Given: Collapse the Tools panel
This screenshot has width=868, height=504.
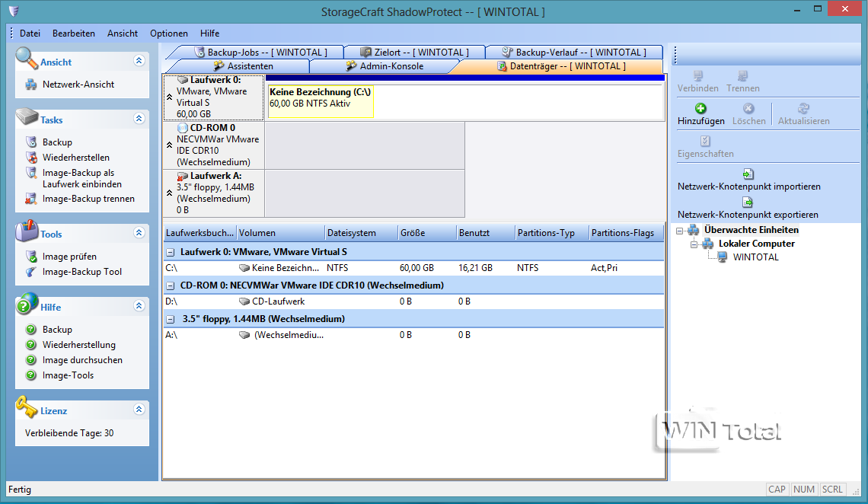Looking at the screenshot, I should [x=139, y=233].
